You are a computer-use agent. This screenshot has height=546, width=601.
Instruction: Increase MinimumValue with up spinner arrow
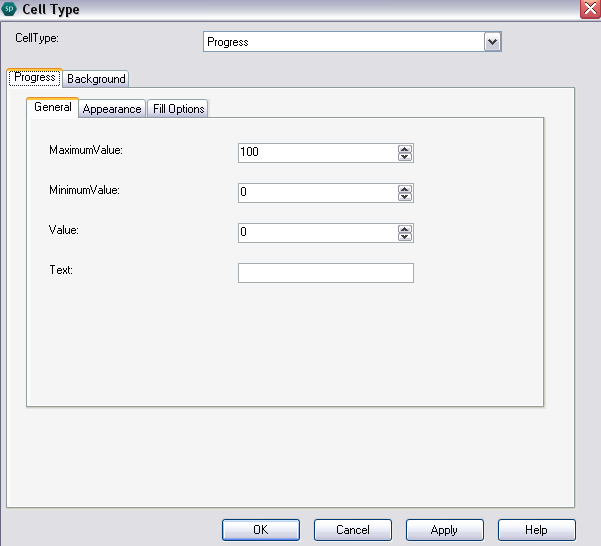pos(405,189)
